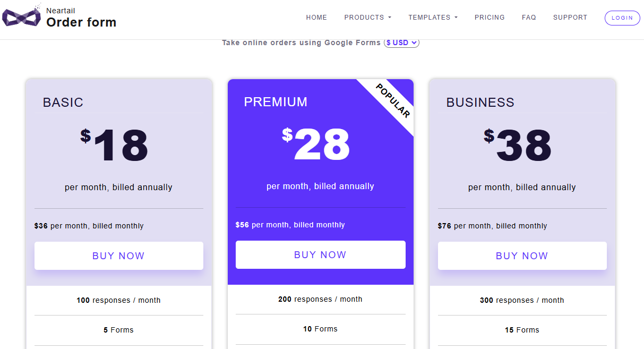
Task: Click the Neartail purple mask logo
Action: (21, 17)
